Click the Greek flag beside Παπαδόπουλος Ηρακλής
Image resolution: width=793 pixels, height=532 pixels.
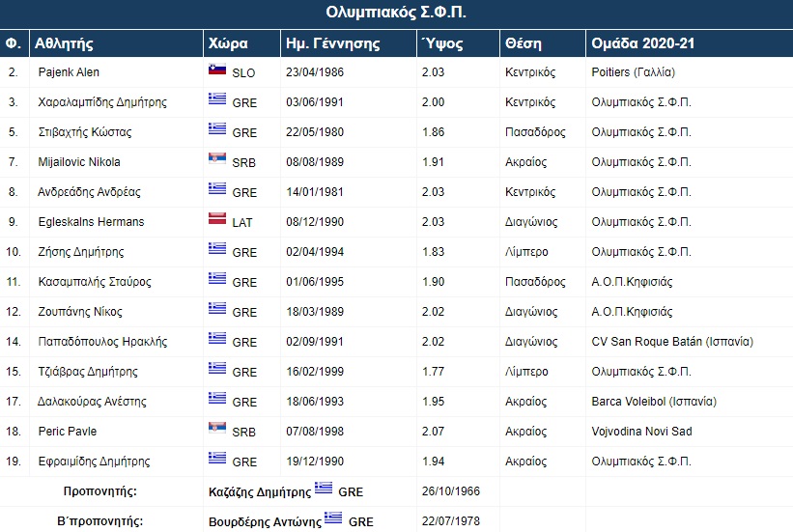(217, 338)
